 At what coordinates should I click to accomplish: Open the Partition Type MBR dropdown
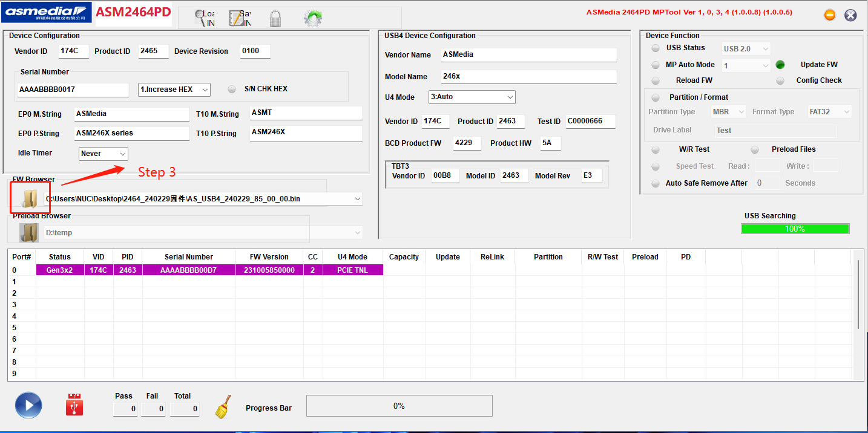point(729,112)
